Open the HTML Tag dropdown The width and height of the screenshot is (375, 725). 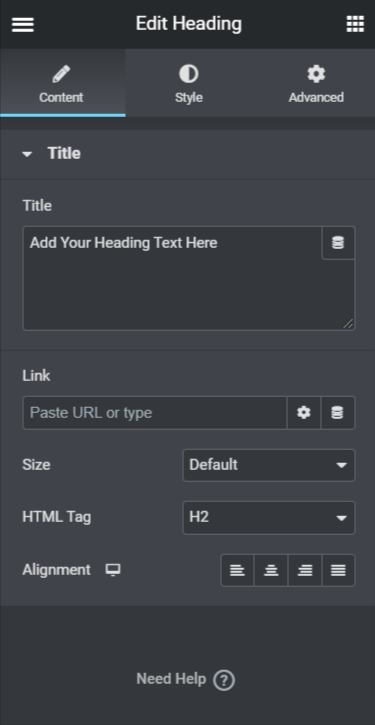click(269, 517)
